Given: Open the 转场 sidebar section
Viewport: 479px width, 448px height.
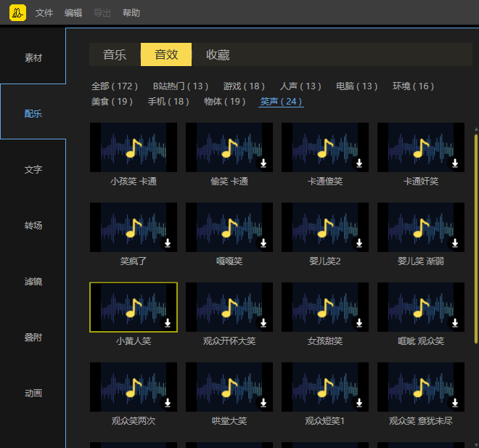Looking at the screenshot, I should pos(33,226).
